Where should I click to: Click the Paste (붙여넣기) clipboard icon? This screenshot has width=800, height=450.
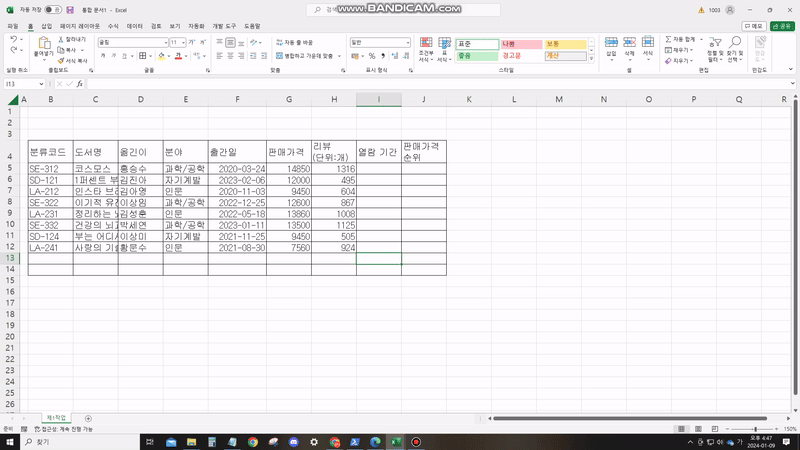coord(44,43)
